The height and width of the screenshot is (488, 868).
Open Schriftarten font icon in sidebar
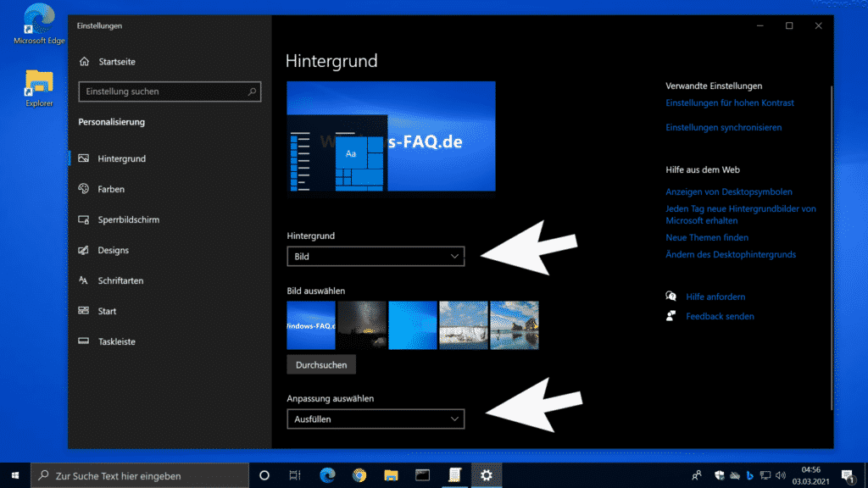pos(84,280)
